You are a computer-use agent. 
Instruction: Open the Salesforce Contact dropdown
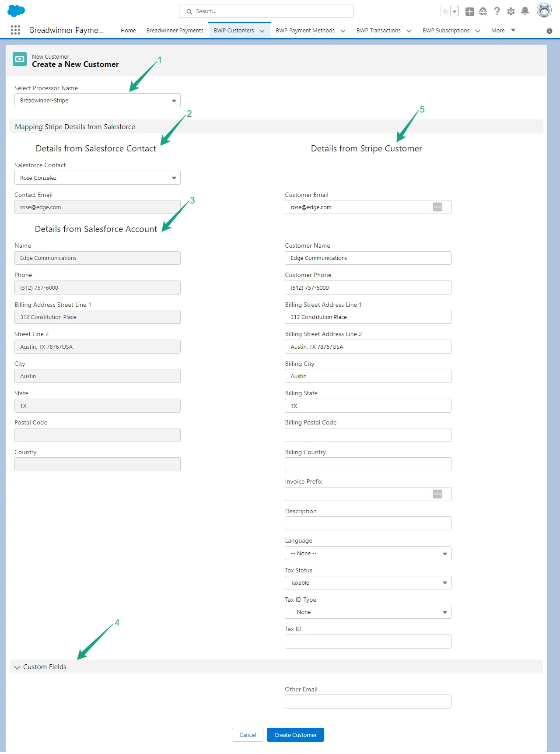pos(98,178)
